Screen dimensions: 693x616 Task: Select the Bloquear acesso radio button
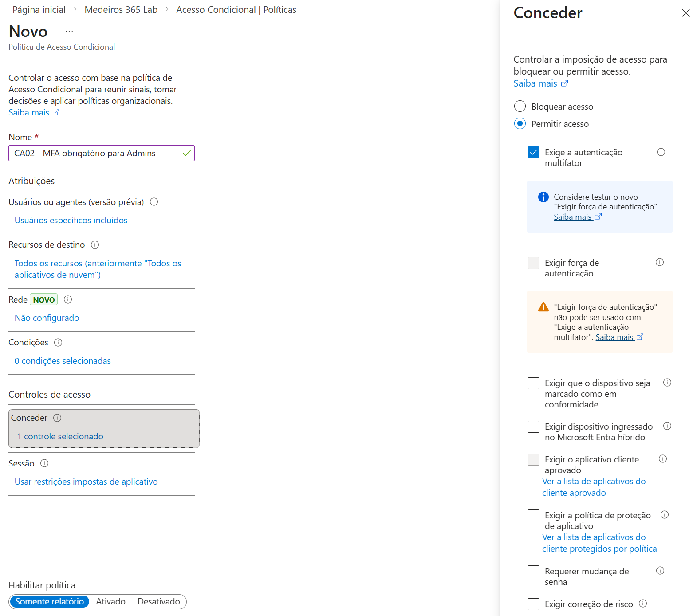tap(520, 107)
